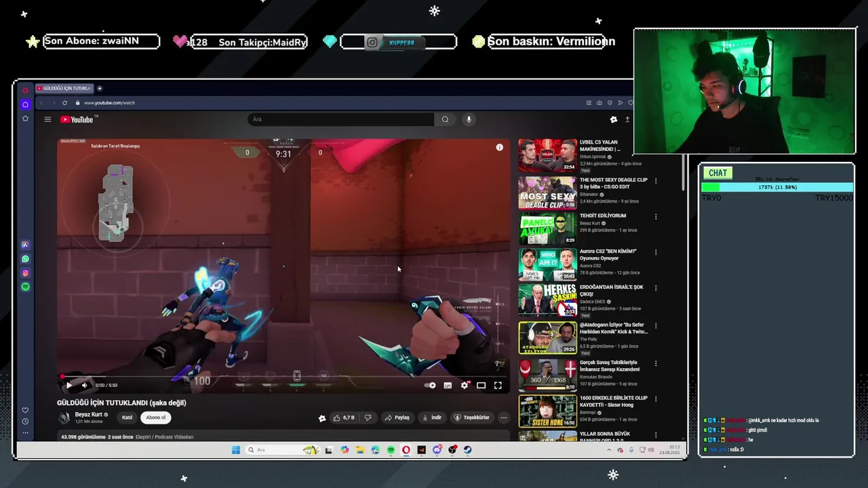Open WhatsApp in Opera sidebar
Viewport: 868px width, 488px height.
(x=25, y=259)
